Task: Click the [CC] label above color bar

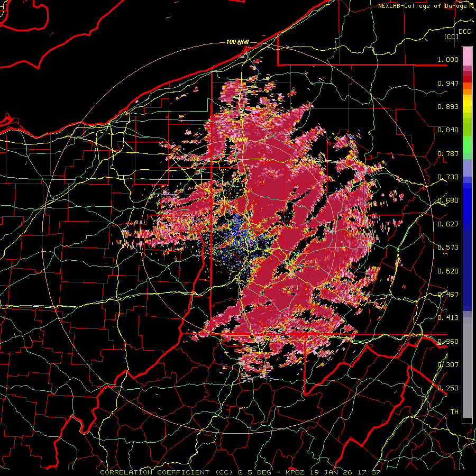Action: (x=452, y=36)
